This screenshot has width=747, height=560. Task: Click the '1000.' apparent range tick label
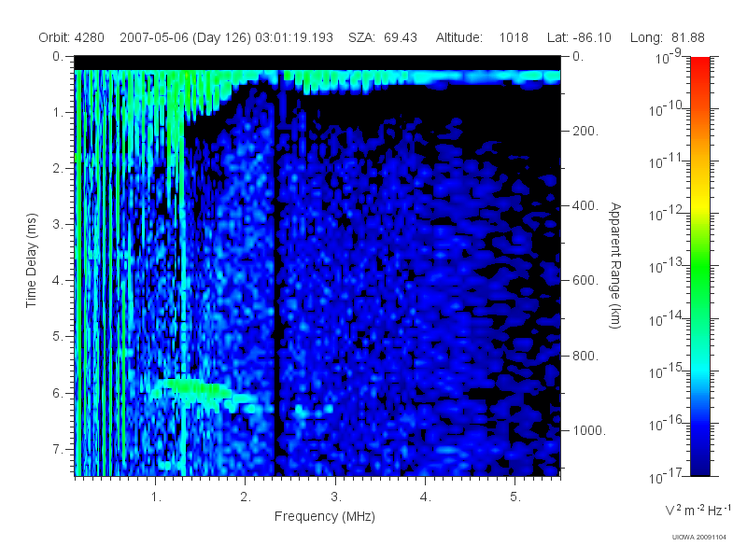[589, 430]
